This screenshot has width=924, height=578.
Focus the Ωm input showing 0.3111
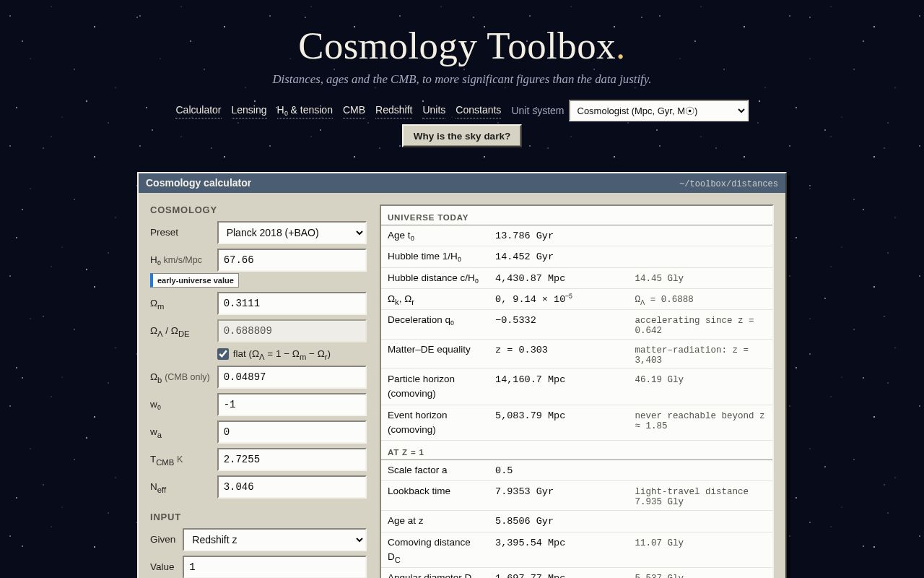(292, 303)
